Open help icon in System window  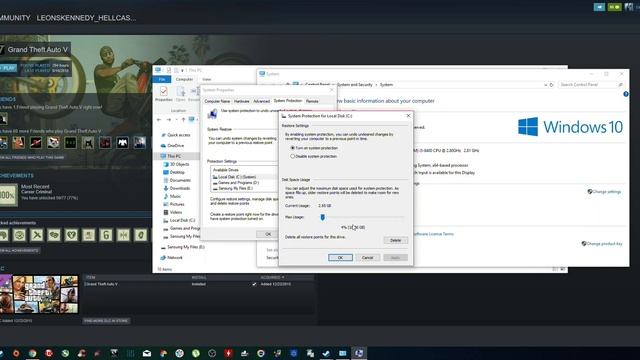[x=626, y=94]
